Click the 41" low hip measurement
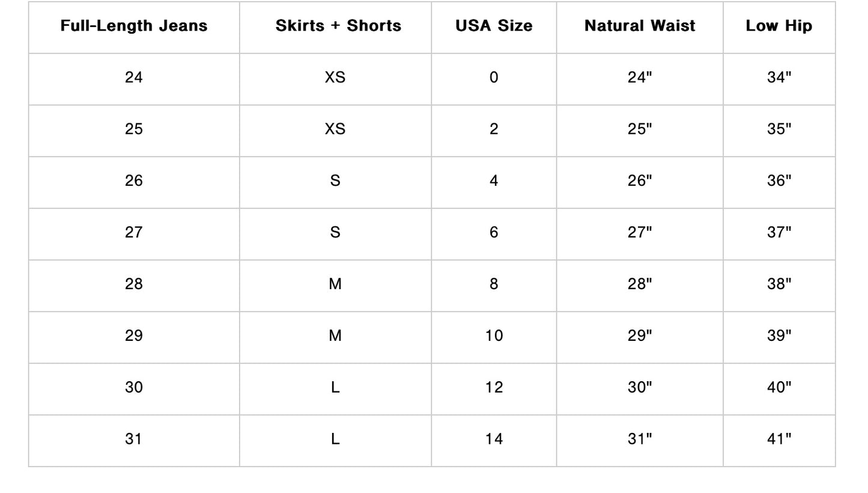The height and width of the screenshot is (493, 868). coord(779,439)
